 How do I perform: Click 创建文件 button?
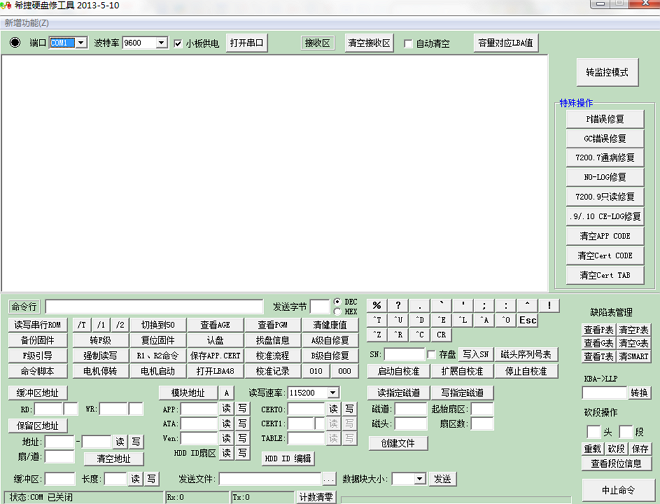[x=398, y=443]
